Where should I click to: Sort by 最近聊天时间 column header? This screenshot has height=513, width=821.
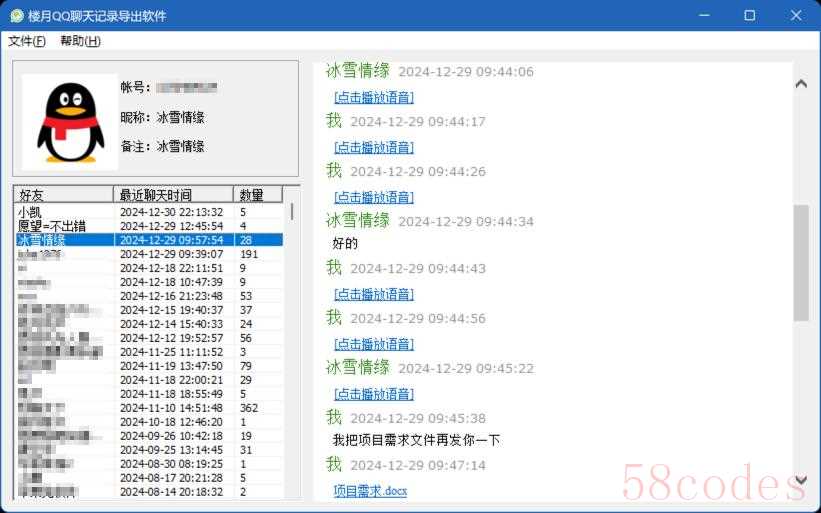[173, 195]
